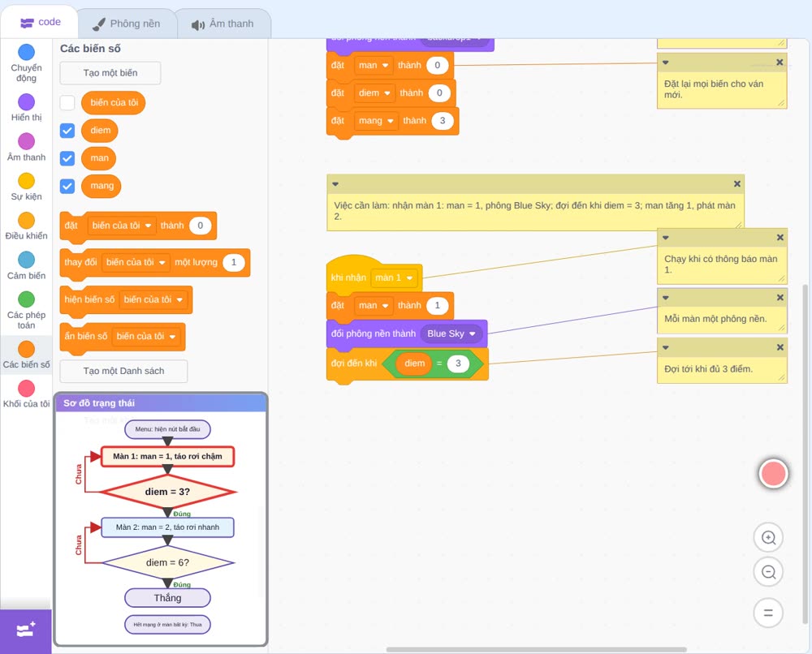Screen dimensions: 812x654
Task: Open variable dropdown in 'hiện biến số' block
Action: tap(153, 299)
